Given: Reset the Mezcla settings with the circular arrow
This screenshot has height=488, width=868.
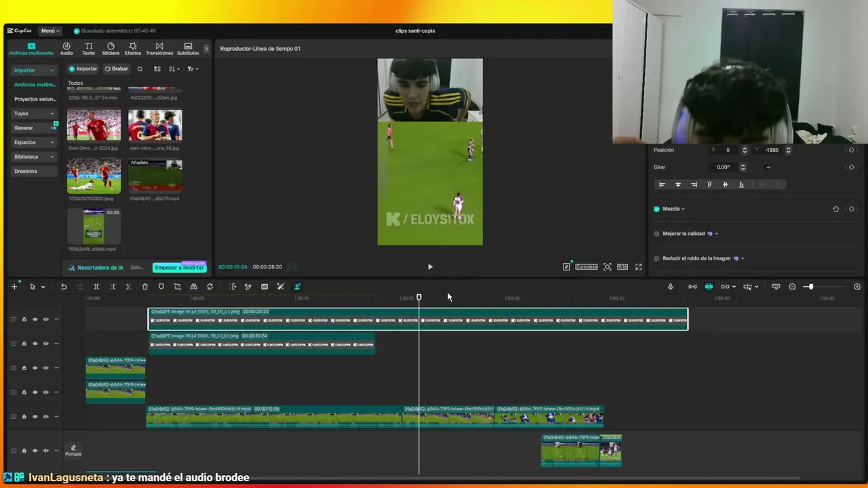Looking at the screenshot, I should pos(835,209).
